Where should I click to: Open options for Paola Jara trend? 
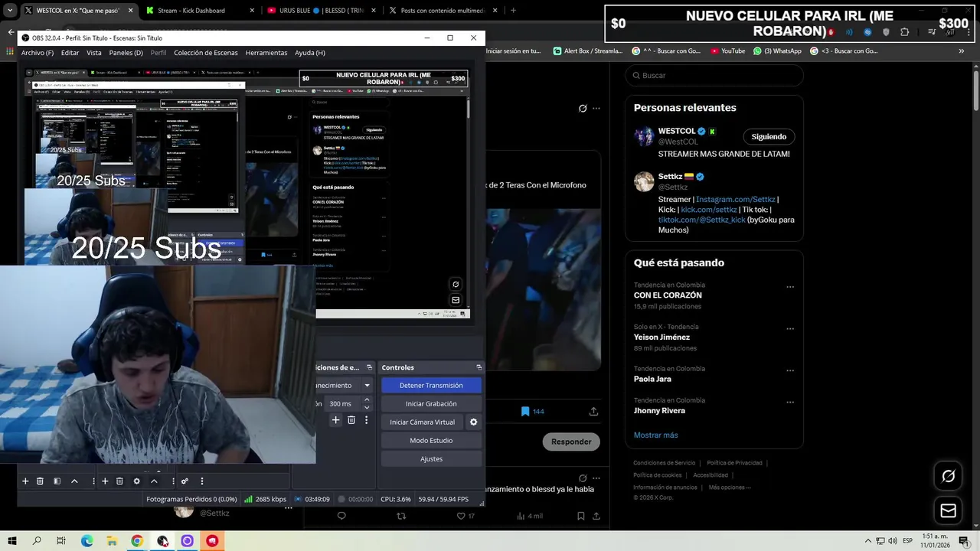790,370
